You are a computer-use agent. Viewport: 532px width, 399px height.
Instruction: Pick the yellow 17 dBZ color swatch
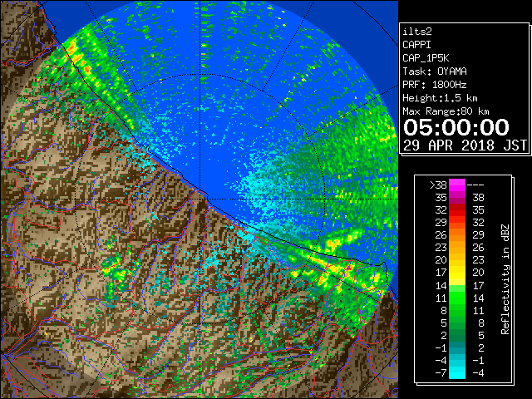pyautogui.click(x=457, y=273)
